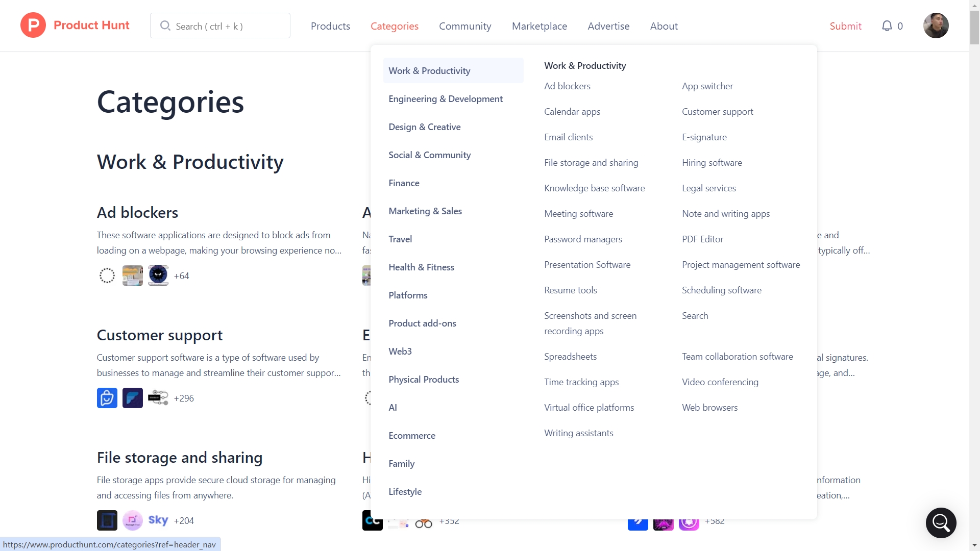
Task: Click the search chat bubble icon
Action: click(941, 522)
